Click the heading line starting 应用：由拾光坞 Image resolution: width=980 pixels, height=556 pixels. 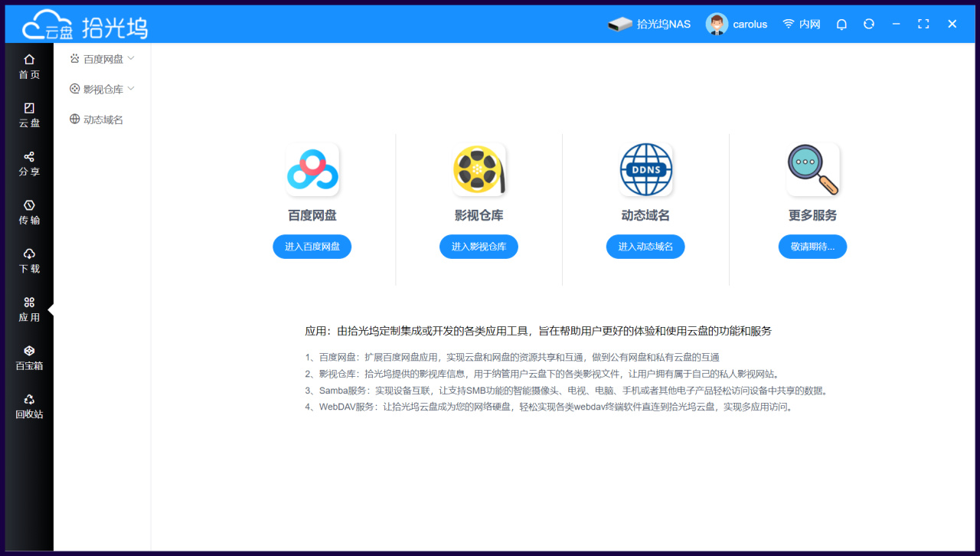click(538, 332)
